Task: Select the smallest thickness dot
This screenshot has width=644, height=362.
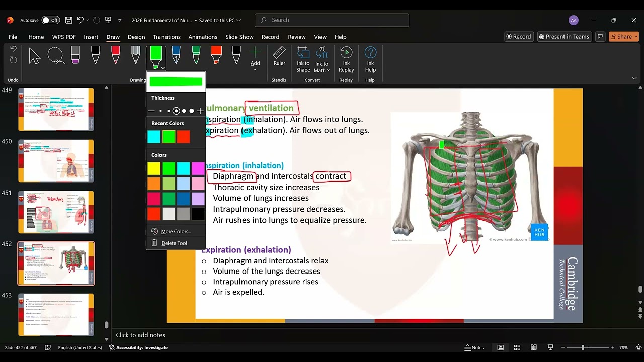Action: pyautogui.click(x=160, y=111)
